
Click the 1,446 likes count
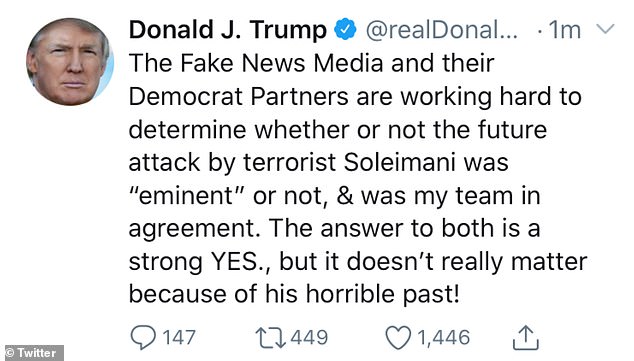point(444,338)
